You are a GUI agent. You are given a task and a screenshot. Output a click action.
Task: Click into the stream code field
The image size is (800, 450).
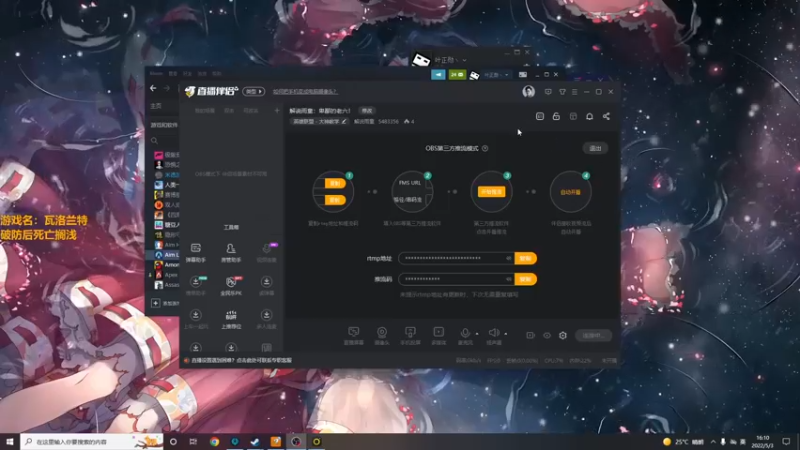click(x=456, y=279)
